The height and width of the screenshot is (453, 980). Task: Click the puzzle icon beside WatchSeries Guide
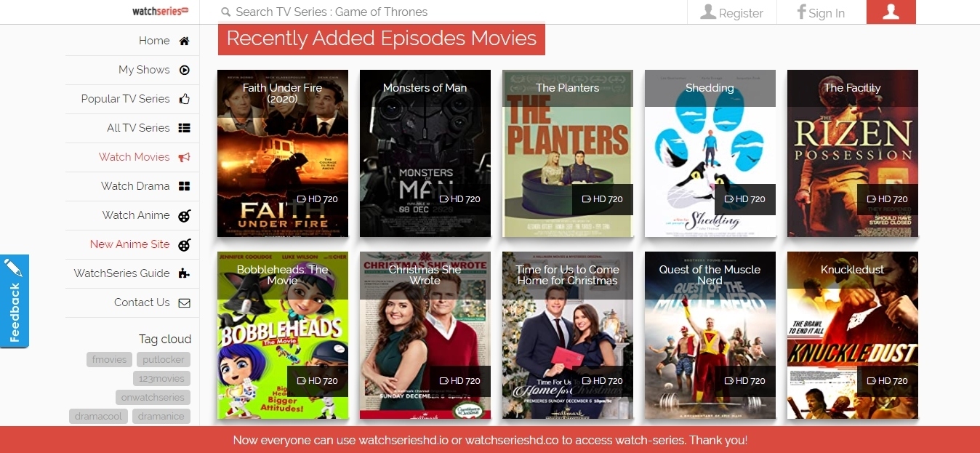(x=184, y=273)
